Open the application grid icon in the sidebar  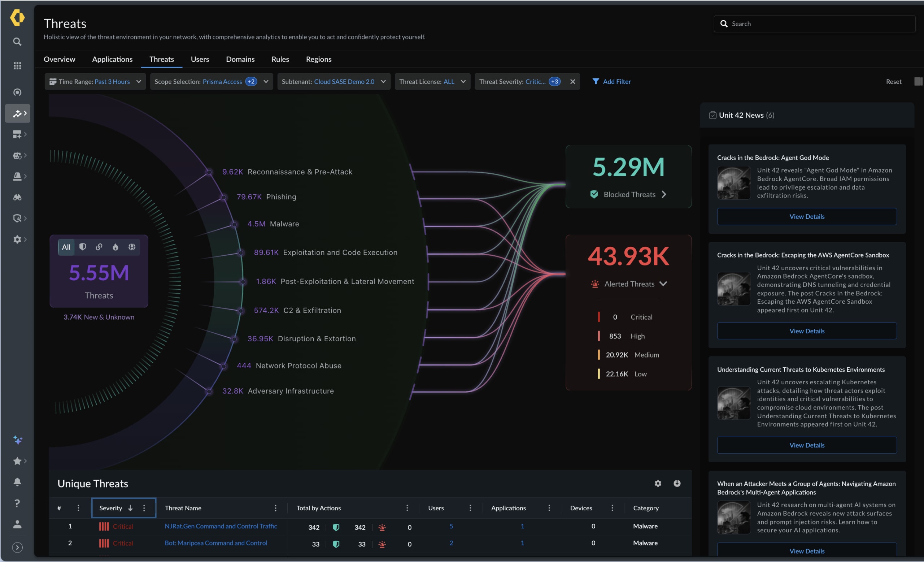click(17, 66)
